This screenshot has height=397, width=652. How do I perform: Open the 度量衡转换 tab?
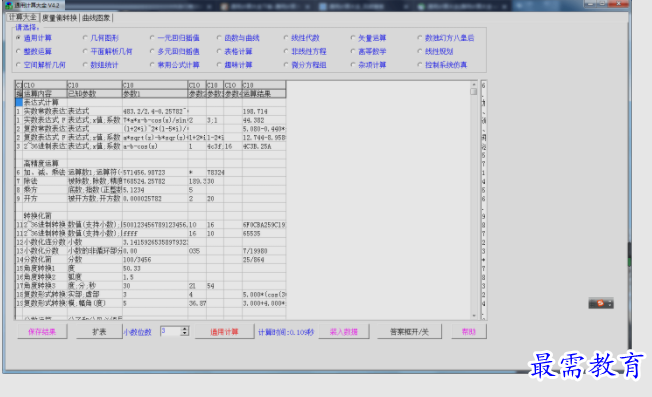(59, 18)
